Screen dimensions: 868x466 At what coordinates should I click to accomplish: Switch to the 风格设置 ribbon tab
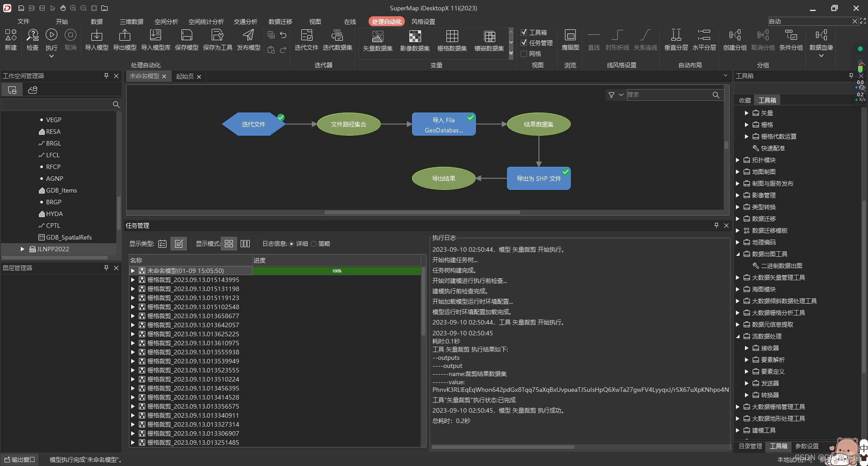[x=423, y=21]
